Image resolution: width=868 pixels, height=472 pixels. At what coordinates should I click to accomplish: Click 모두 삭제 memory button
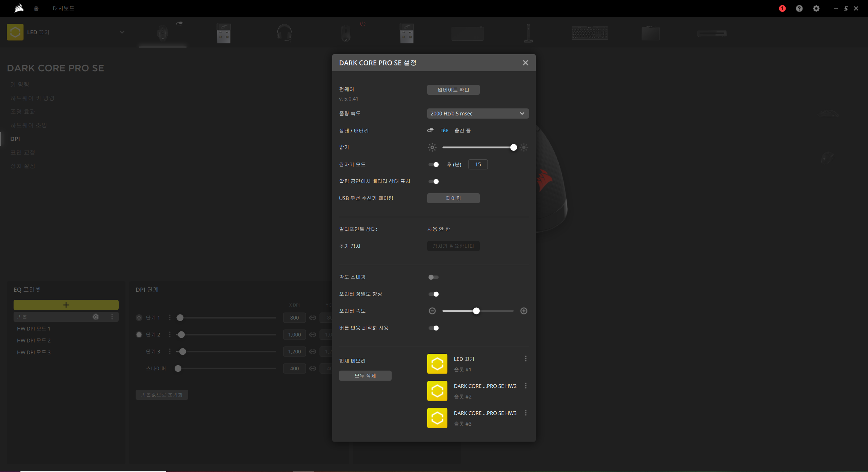pos(365,376)
